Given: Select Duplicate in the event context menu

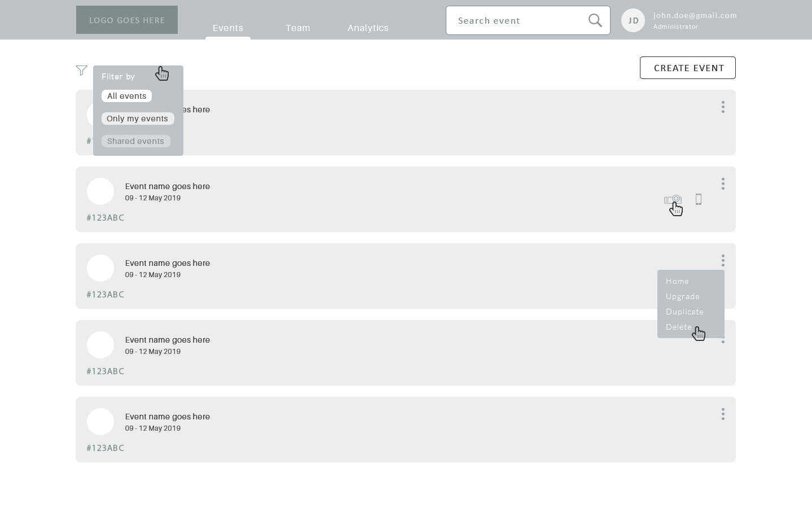Looking at the screenshot, I should 684,312.
